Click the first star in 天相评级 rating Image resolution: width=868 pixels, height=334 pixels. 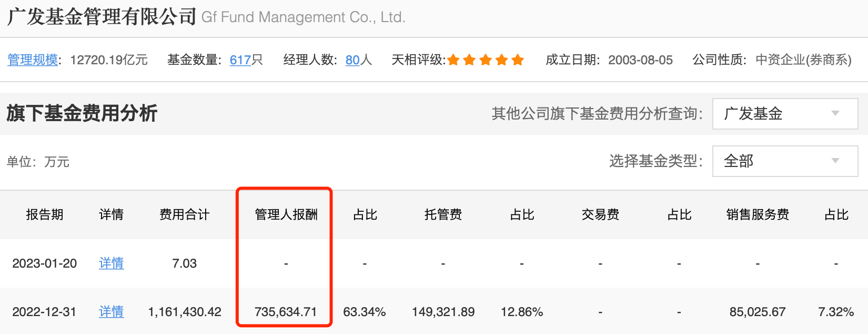(x=453, y=60)
